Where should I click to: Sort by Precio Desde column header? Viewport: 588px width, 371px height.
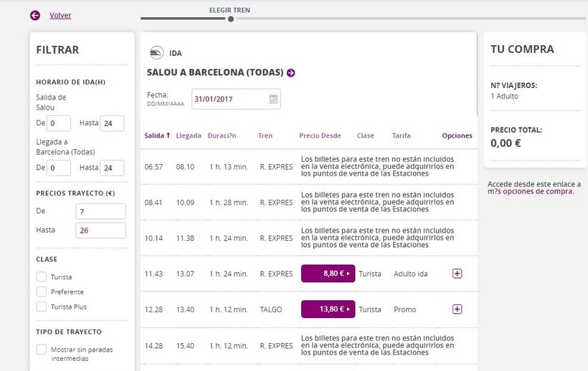pos(320,135)
